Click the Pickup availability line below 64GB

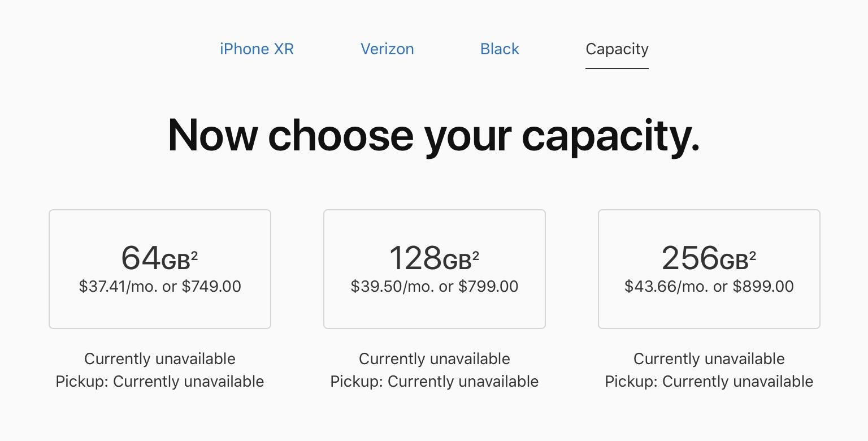160,382
